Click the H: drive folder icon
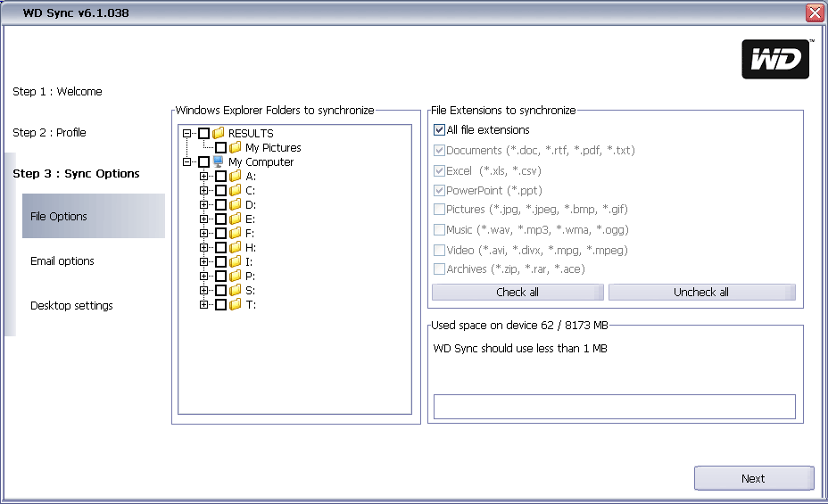 pos(235,246)
